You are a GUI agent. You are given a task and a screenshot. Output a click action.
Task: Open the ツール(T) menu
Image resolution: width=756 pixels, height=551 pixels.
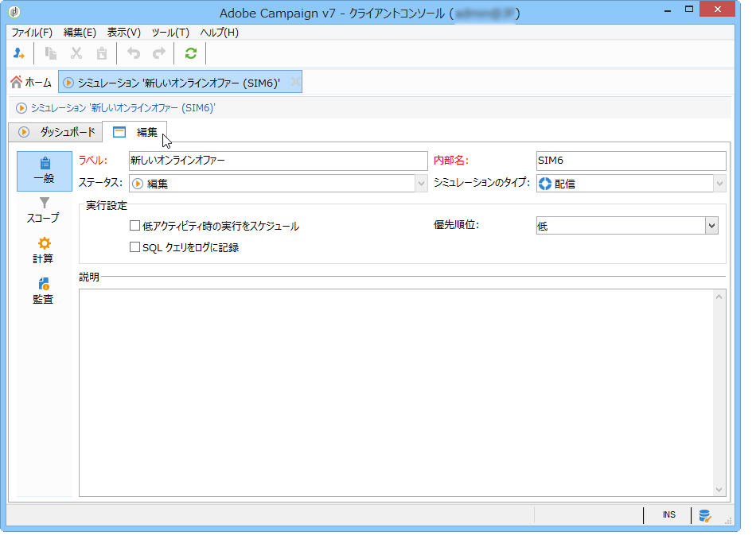point(170,33)
